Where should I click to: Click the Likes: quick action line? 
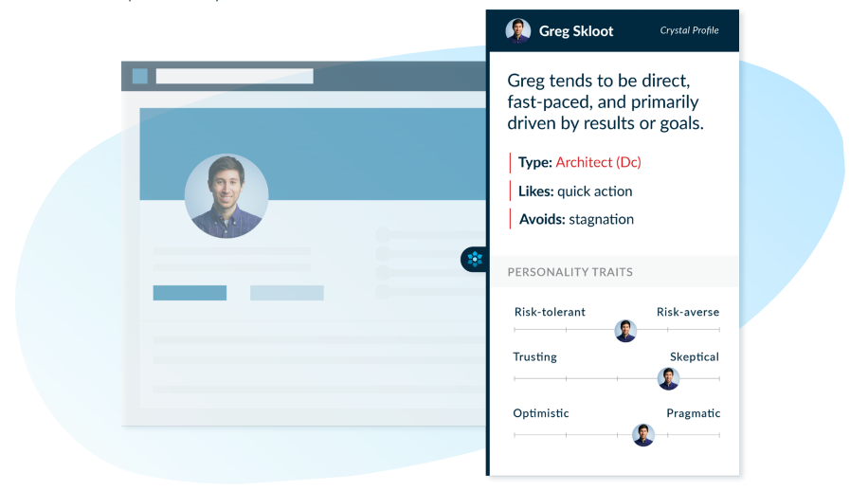point(575,191)
